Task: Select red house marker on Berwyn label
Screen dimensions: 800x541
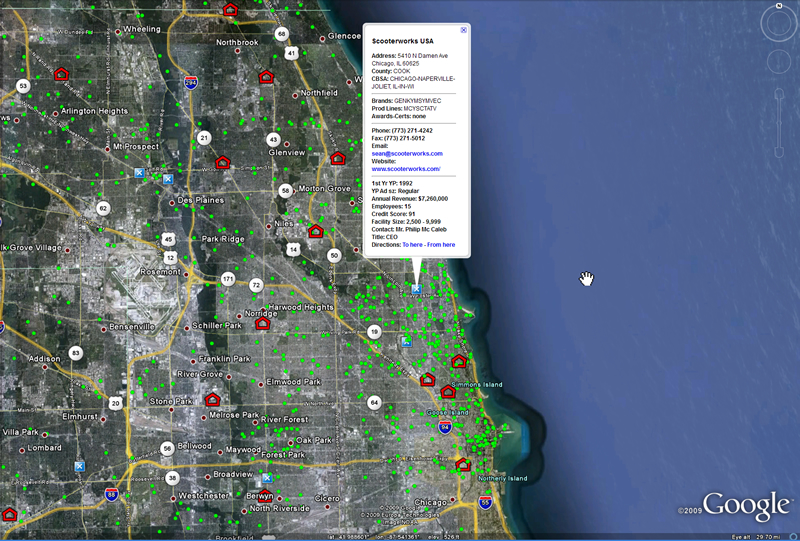Action: pyautogui.click(x=265, y=496)
